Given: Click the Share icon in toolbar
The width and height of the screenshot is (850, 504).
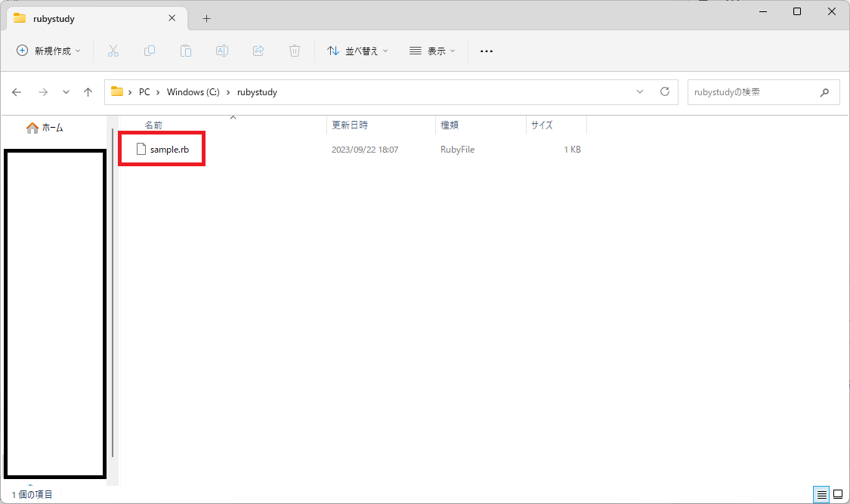Looking at the screenshot, I should pos(258,51).
